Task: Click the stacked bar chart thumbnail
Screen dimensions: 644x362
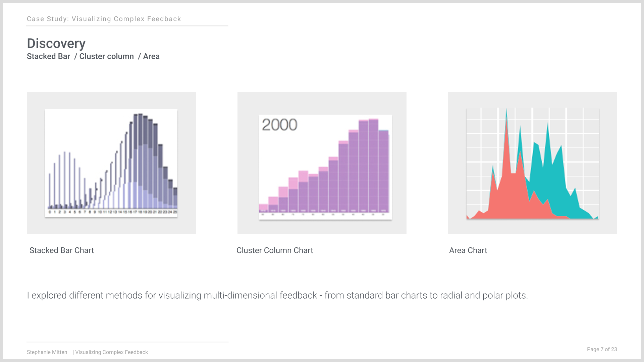Action: pos(111,163)
